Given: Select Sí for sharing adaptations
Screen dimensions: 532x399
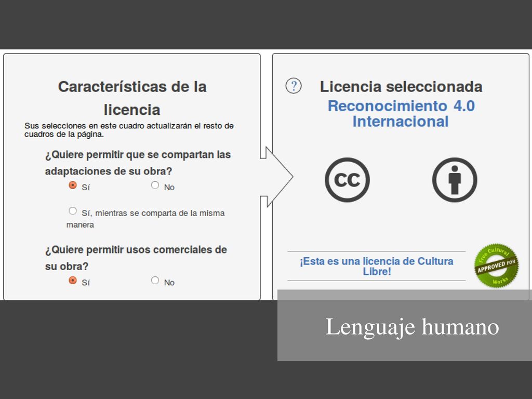Looking at the screenshot, I should coord(73,185).
